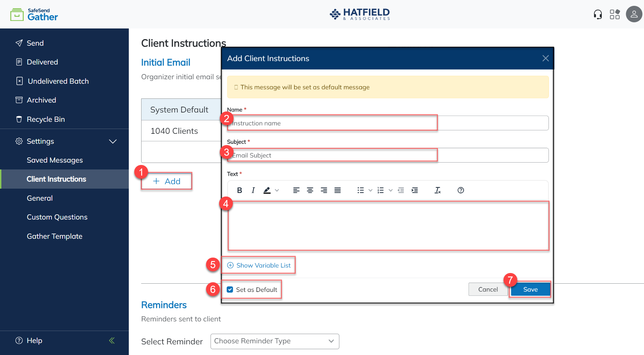Justify the text alignment
Screen dimensions: 644x355
[x=338, y=190]
